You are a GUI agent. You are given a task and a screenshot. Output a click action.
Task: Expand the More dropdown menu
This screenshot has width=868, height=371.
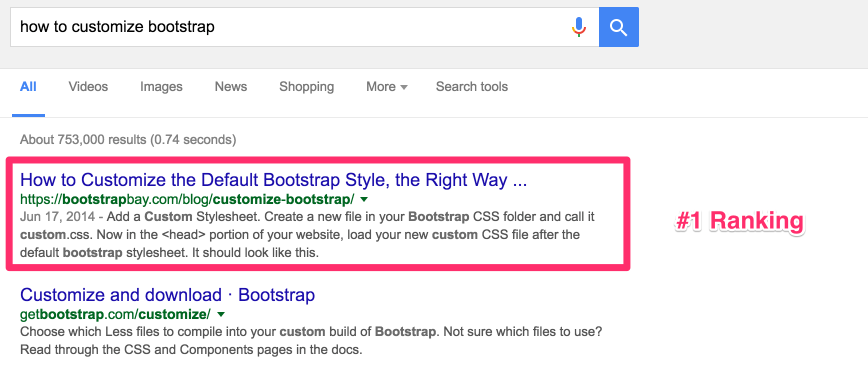[x=387, y=87]
